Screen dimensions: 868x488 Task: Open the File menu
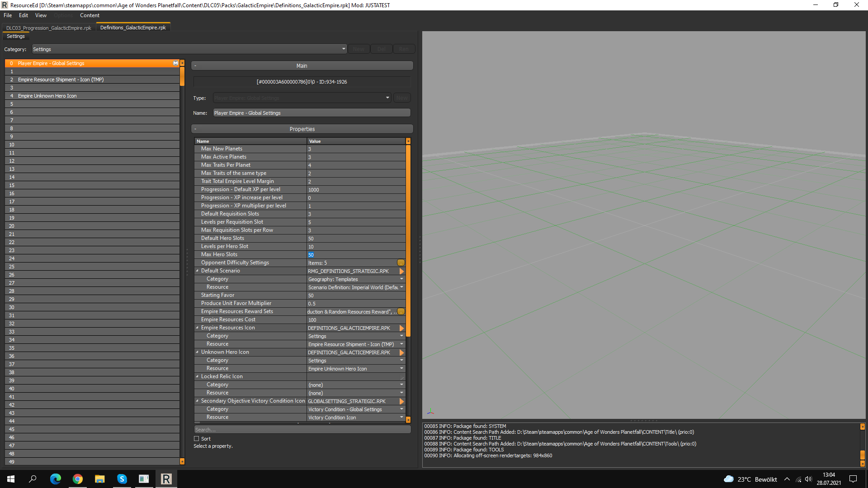[8, 15]
